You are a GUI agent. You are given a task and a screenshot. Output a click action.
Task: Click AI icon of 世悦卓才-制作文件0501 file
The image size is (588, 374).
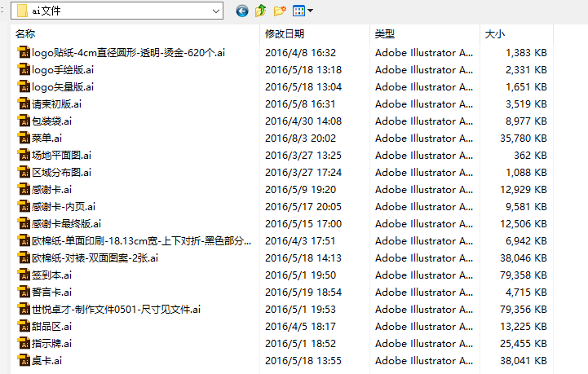pos(24,309)
